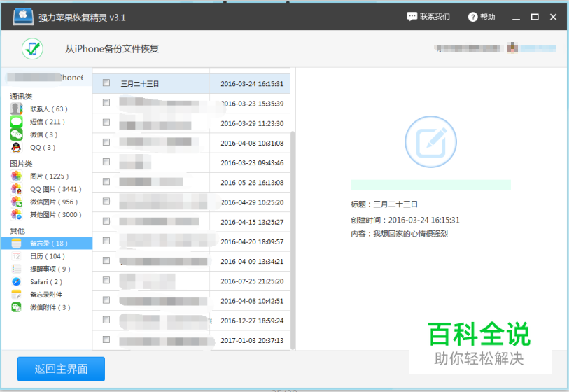Check the note dated 2016-12-27 18:59:24
This screenshot has height=392, width=569.
[106, 320]
